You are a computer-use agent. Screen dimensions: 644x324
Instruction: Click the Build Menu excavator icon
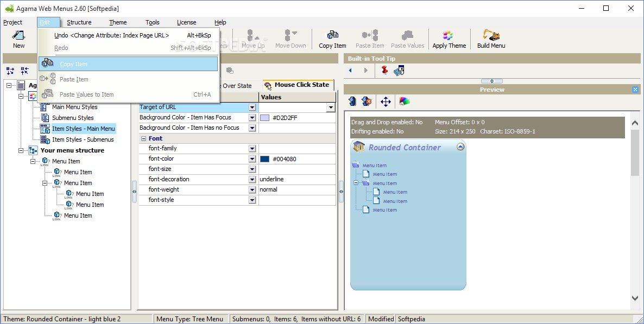491,35
